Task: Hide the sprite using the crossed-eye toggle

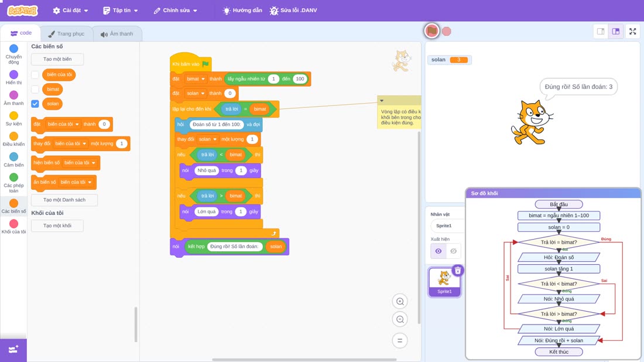Action: point(453,251)
